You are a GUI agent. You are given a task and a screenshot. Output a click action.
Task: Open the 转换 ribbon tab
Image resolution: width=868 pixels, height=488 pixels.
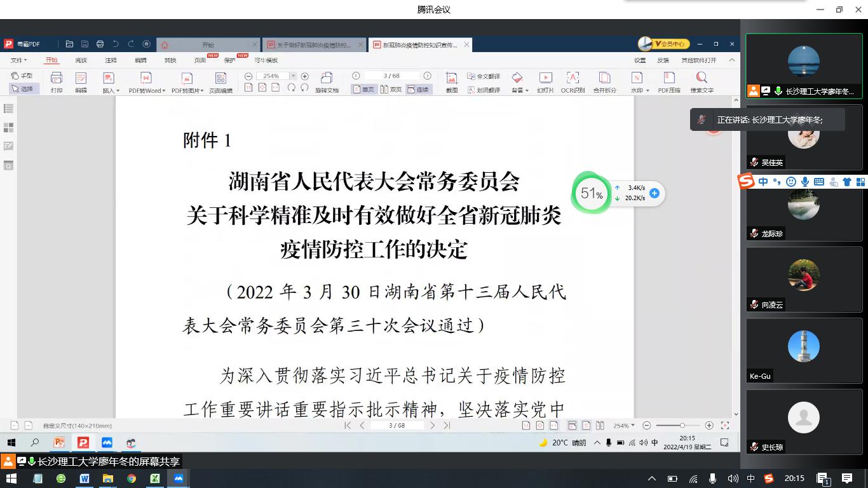tap(170, 60)
